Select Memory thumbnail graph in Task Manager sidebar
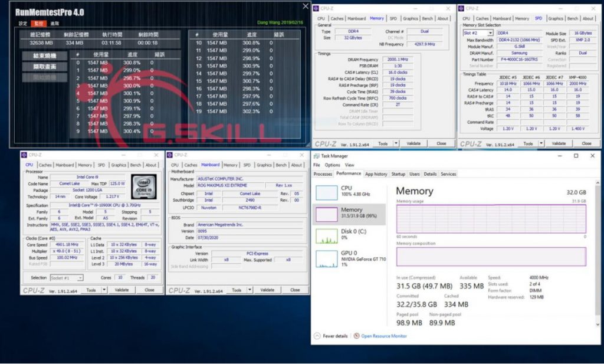The image size is (604, 364). coord(326,214)
